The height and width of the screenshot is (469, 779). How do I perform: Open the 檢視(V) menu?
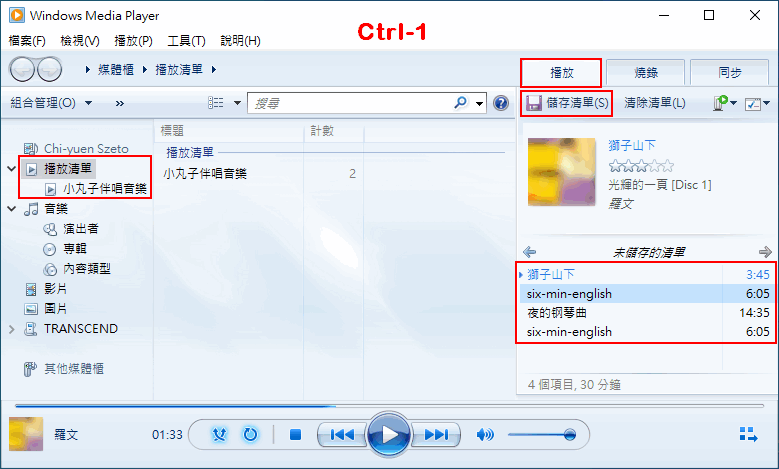tap(80, 41)
